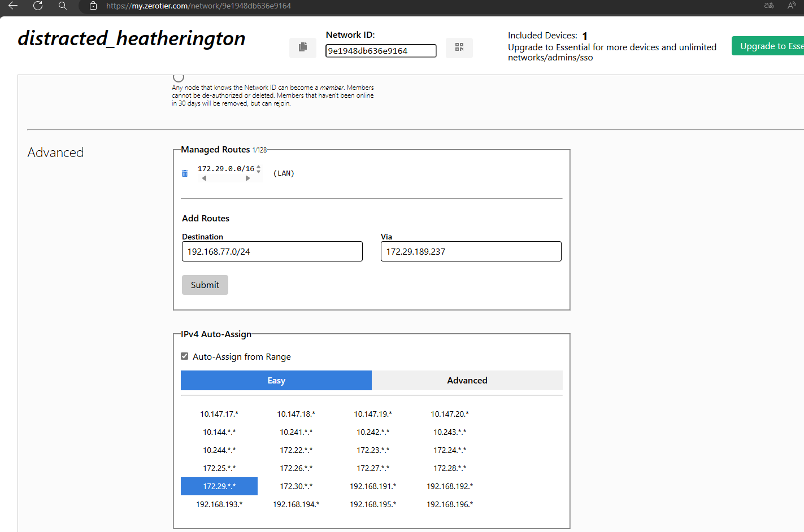View site info lock icon

click(x=93, y=6)
